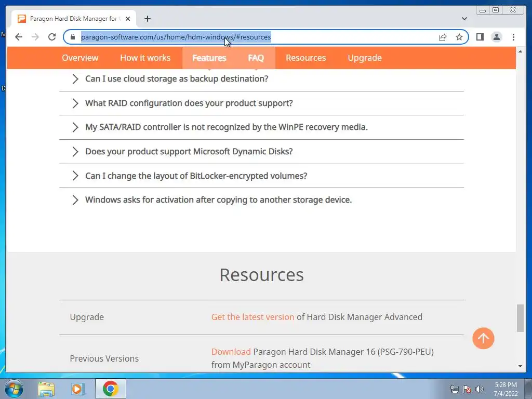Screen dimensions: 532x399
Task: Click the Previous Versions row label
Action: 104,358
